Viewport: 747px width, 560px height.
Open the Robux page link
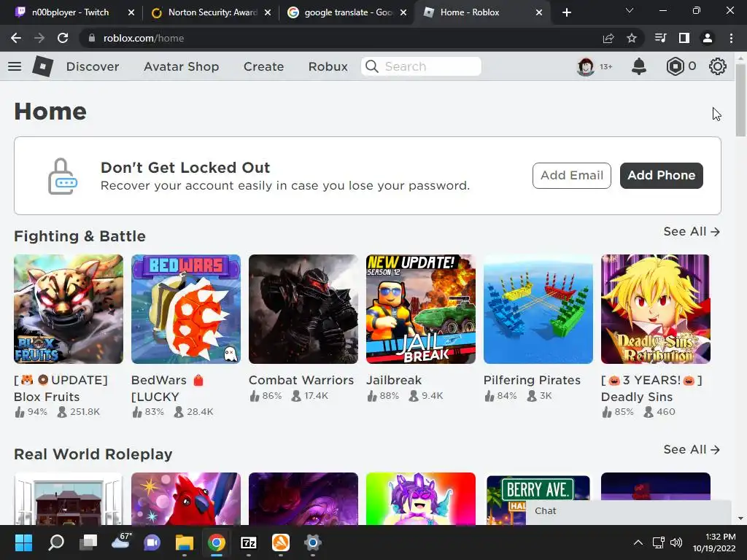click(x=328, y=66)
